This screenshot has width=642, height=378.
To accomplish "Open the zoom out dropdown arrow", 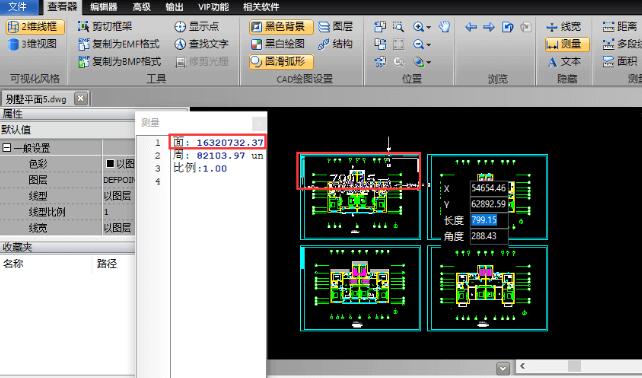I will pyautogui.click(x=429, y=45).
